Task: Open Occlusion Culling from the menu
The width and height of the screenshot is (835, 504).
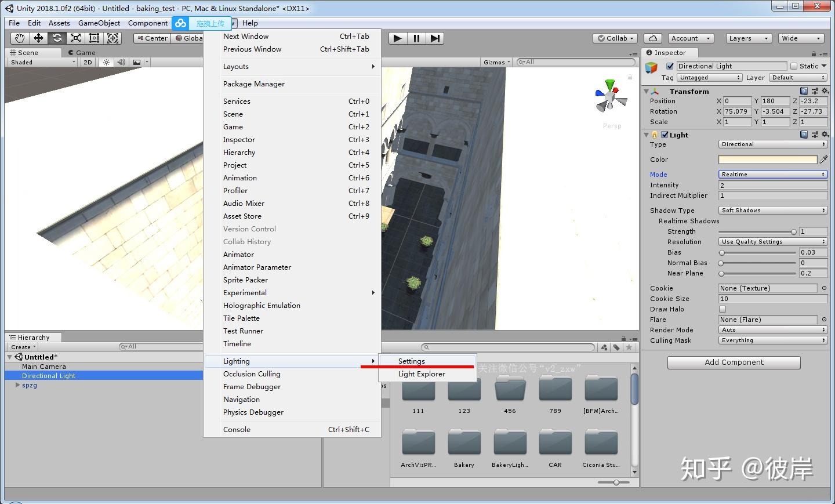Action: coord(252,374)
